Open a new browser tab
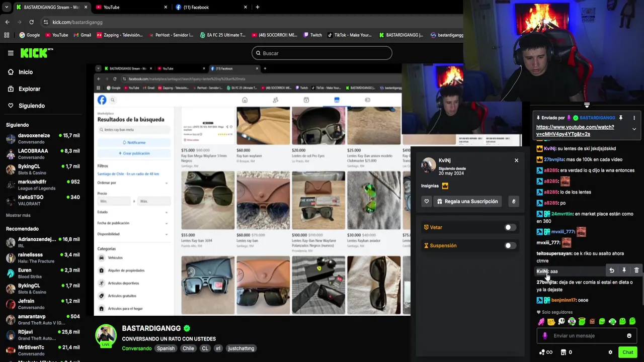 [x=258, y=7]
